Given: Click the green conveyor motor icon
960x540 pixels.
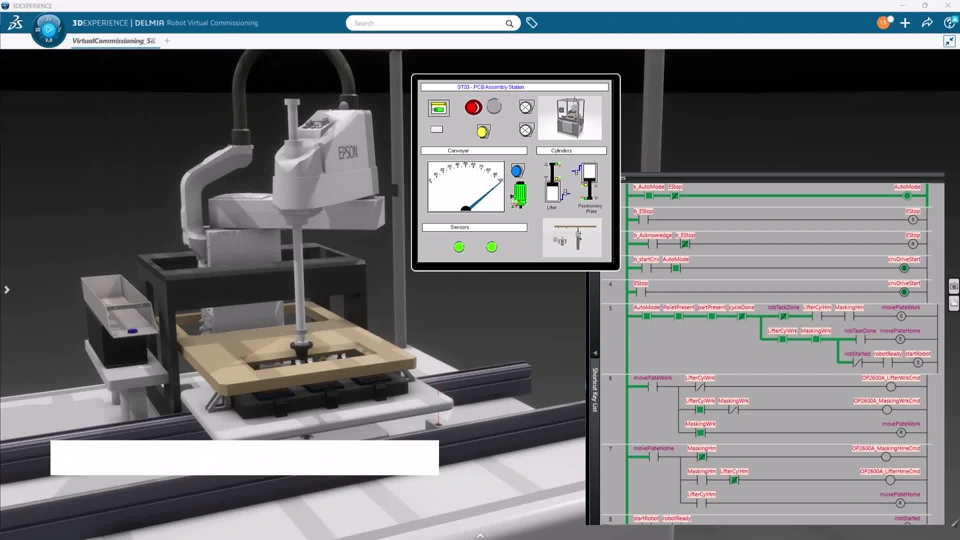Looking at the screenshot, I should point(519,195).
